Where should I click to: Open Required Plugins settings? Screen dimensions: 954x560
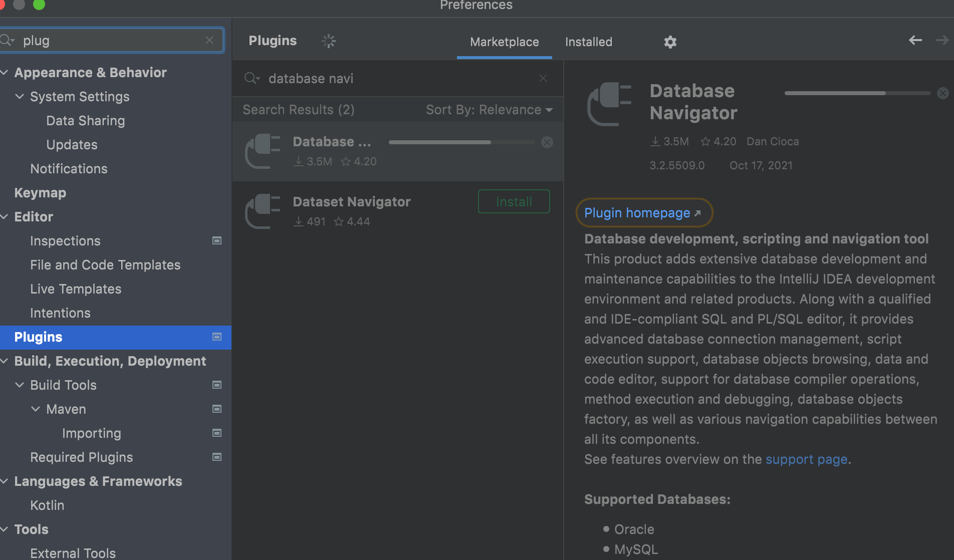click(82, 457)
